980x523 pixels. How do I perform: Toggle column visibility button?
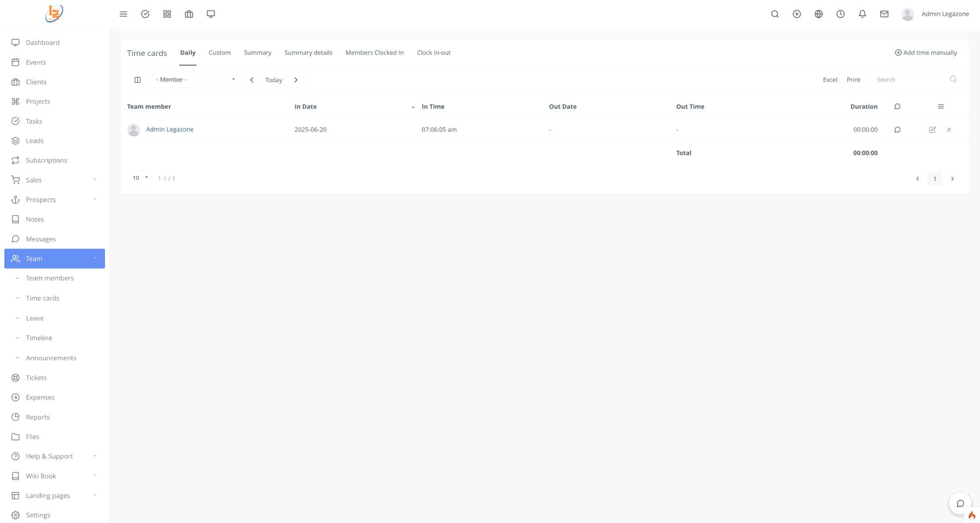[x=137, y=80]
